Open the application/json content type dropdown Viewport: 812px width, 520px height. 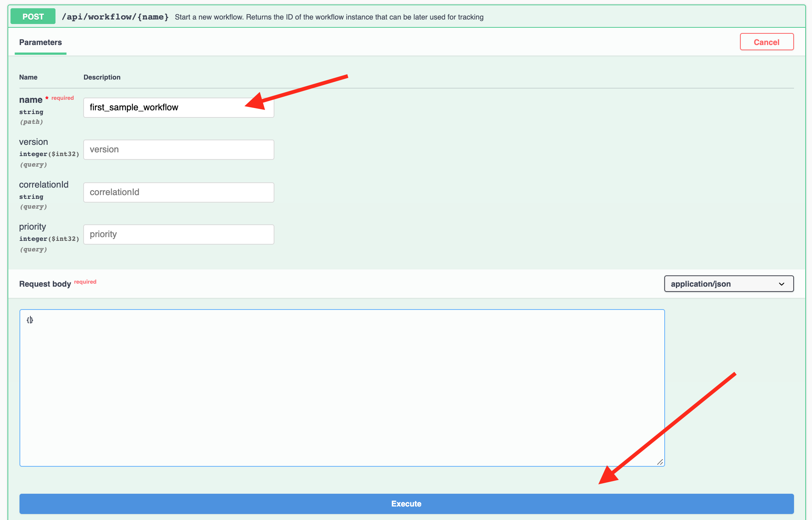pyautogui.click(x=729, y=284)
